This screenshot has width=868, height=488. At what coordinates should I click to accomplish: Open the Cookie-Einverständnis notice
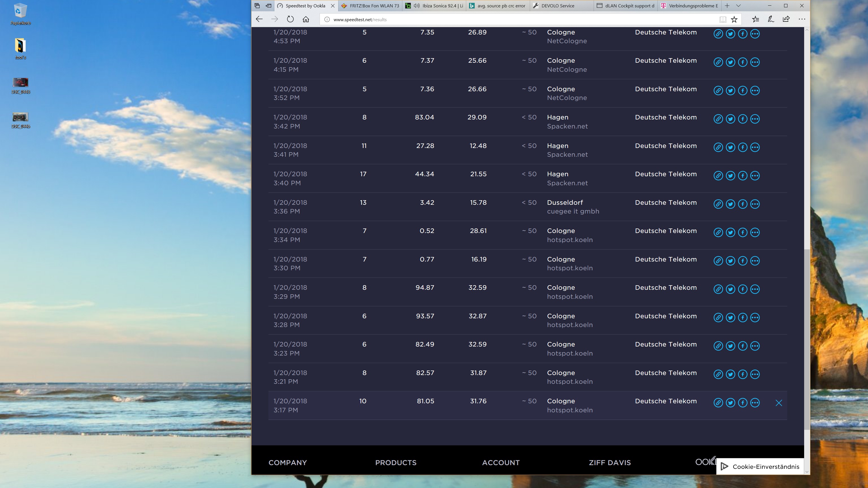point(760,467)
